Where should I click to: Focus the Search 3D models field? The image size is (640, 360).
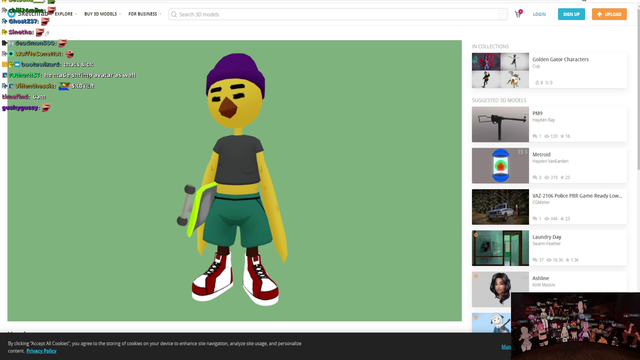click(338, 14)
